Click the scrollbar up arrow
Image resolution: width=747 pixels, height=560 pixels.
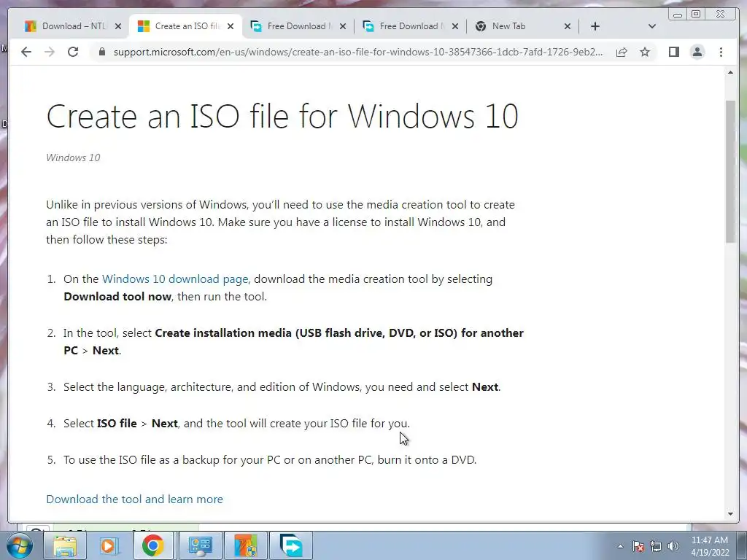click(x=730, y=72)
